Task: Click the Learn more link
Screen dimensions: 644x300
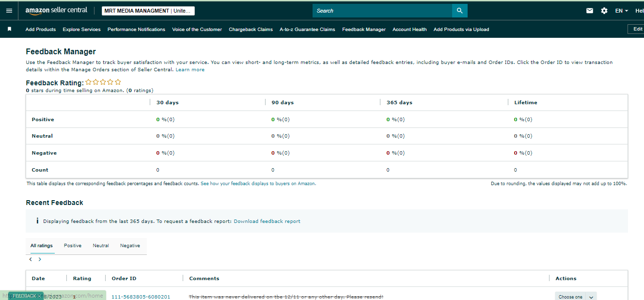Action: [190, 70]
